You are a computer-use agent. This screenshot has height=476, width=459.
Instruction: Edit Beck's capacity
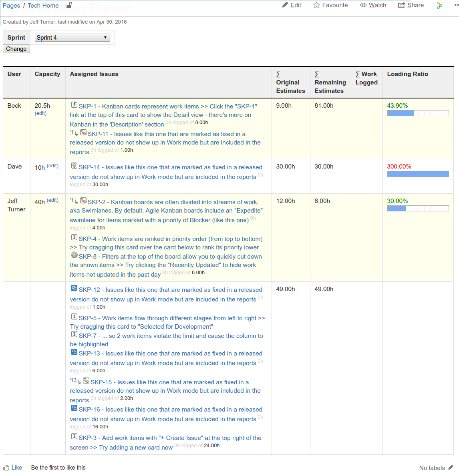[40, 113]
